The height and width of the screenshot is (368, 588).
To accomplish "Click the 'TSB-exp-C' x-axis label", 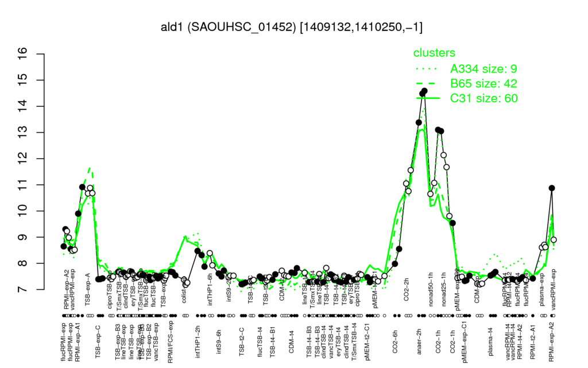I will point(98,343).
